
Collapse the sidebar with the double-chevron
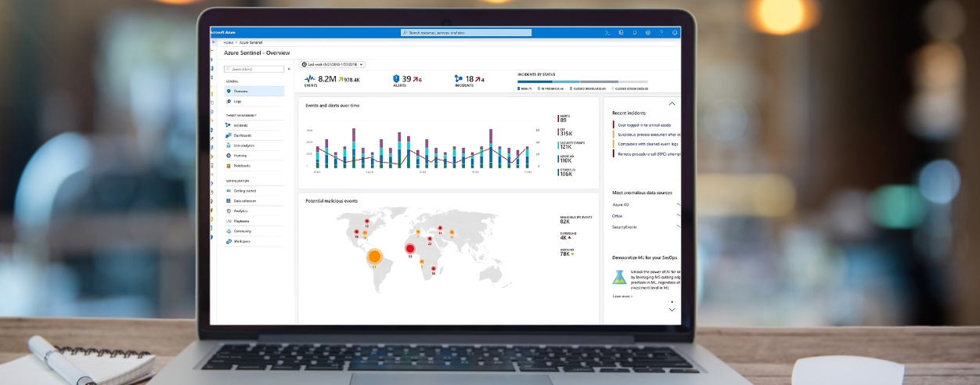point(289,69)
